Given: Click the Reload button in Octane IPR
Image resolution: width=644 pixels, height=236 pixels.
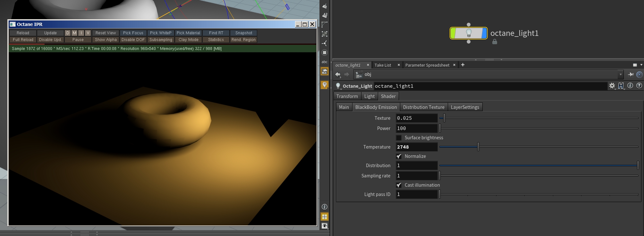Looking at the screenshot, I should [x=23, y=33].
